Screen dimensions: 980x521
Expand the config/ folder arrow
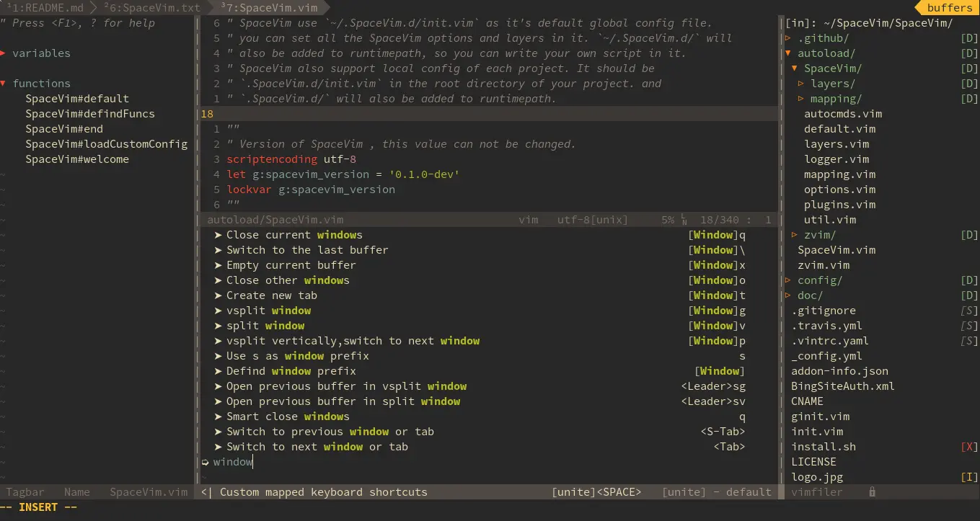click(x=787, y=280)
